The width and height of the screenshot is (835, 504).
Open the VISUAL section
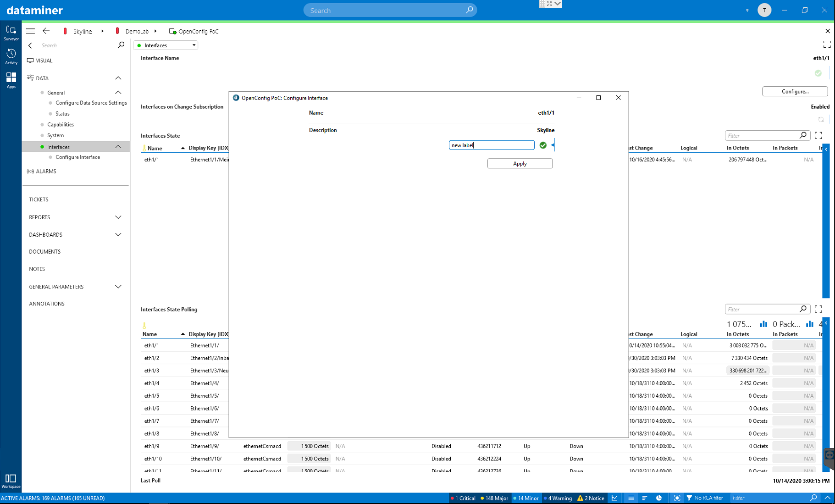click(x=44, y=61)
